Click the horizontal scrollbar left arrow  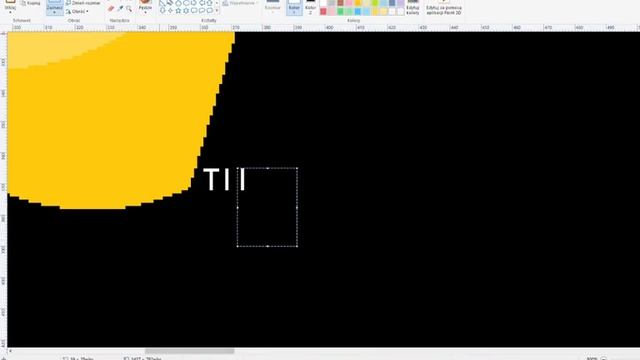click(x=10, y=351)
